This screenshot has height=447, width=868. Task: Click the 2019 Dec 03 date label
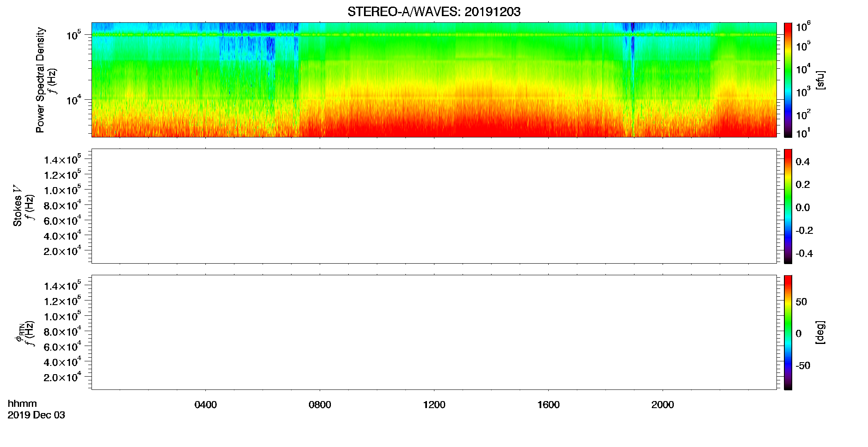(36, 415)
